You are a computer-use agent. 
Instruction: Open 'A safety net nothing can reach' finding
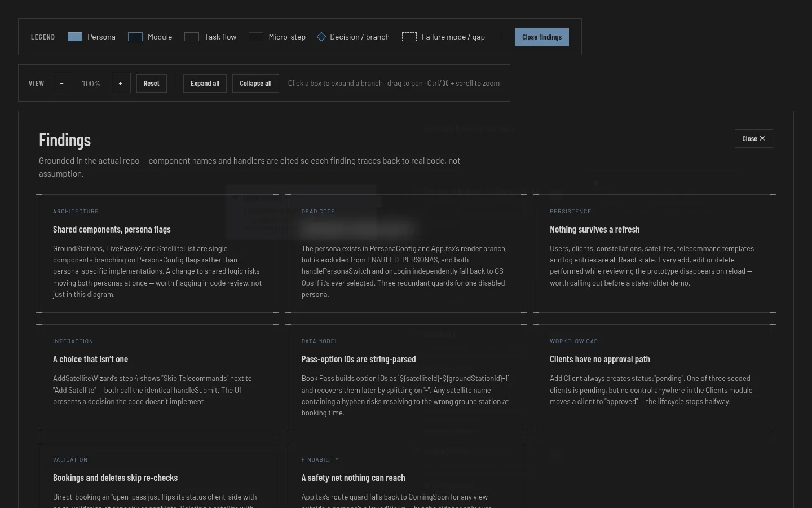[x=406, y=475]
